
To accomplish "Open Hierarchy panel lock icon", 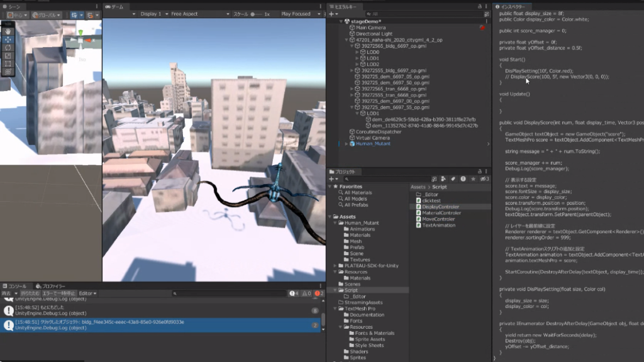I will (479, 6).
